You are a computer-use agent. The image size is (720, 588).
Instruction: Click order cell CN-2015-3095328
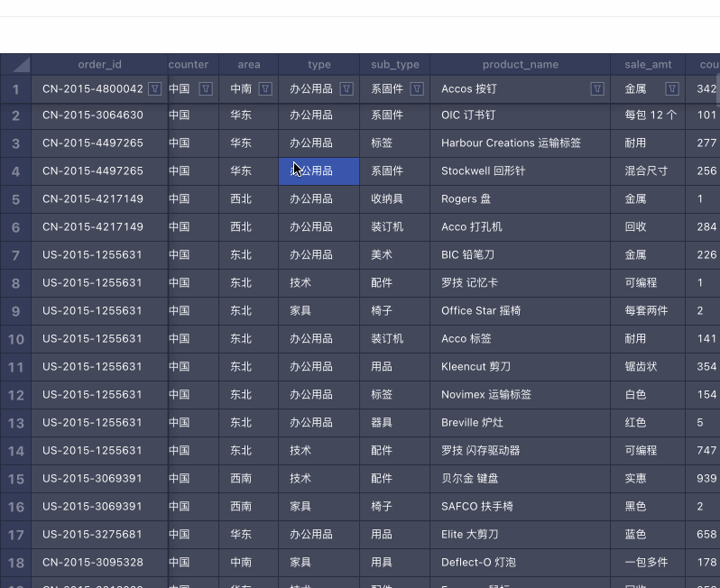(x=99, y=563)
